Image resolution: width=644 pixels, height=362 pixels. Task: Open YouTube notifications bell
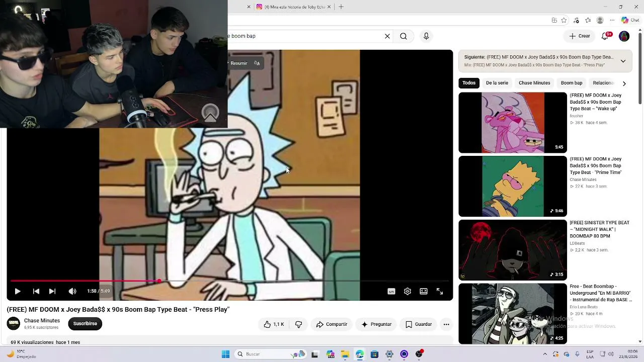coord(606,36)
